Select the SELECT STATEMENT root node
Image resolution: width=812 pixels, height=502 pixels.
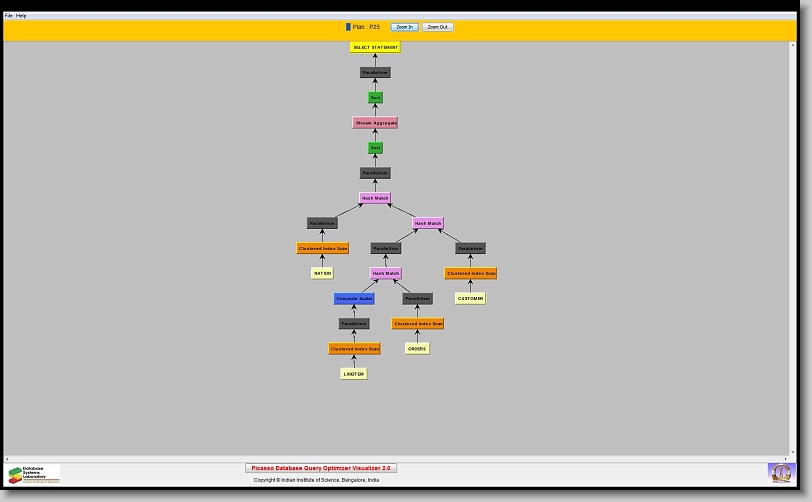point(375,47)
